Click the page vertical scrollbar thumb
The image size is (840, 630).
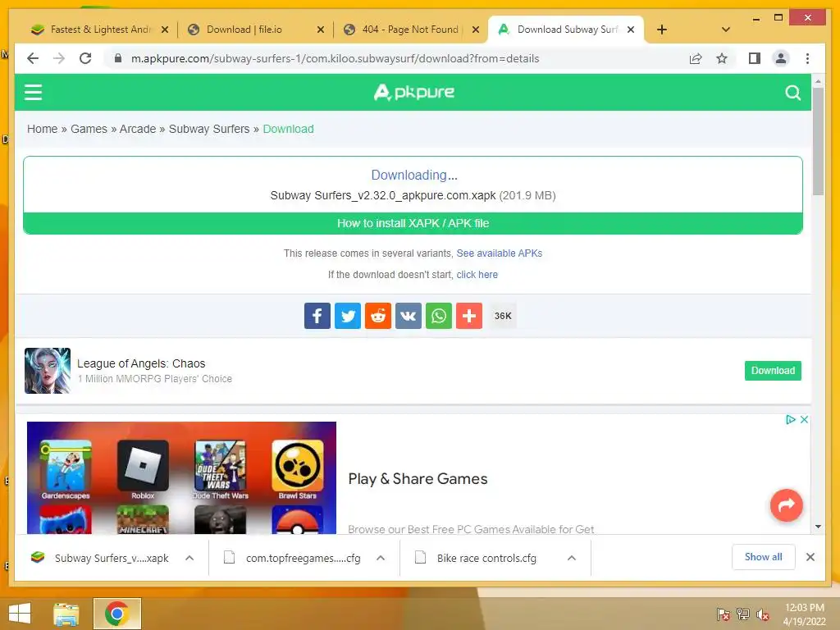[x=818, y=141]
